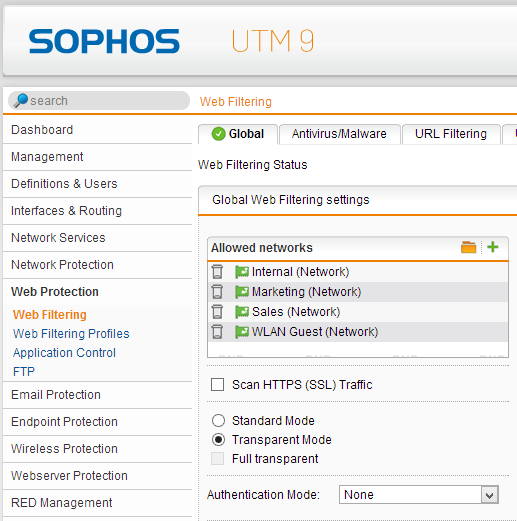Enable Scan HTTPS (SSL) Traffic checkbox
The width and height of the screenshot is (517, 521).
217,384
